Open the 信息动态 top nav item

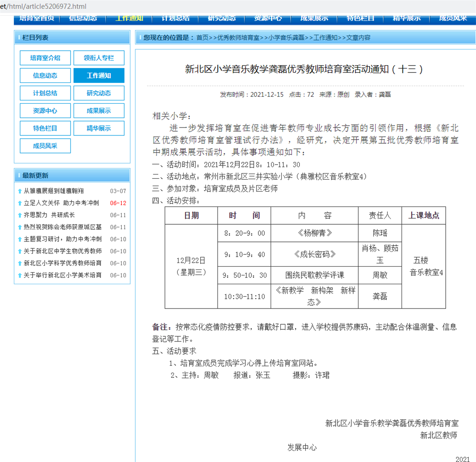pyautogui.click(x=83, y=19)
